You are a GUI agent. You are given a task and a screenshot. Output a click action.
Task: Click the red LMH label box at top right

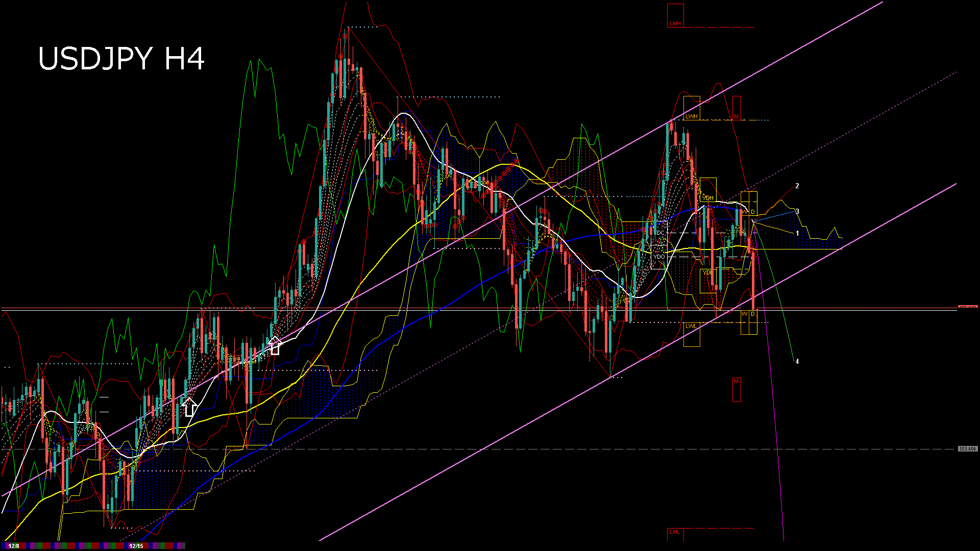[674, 23]
